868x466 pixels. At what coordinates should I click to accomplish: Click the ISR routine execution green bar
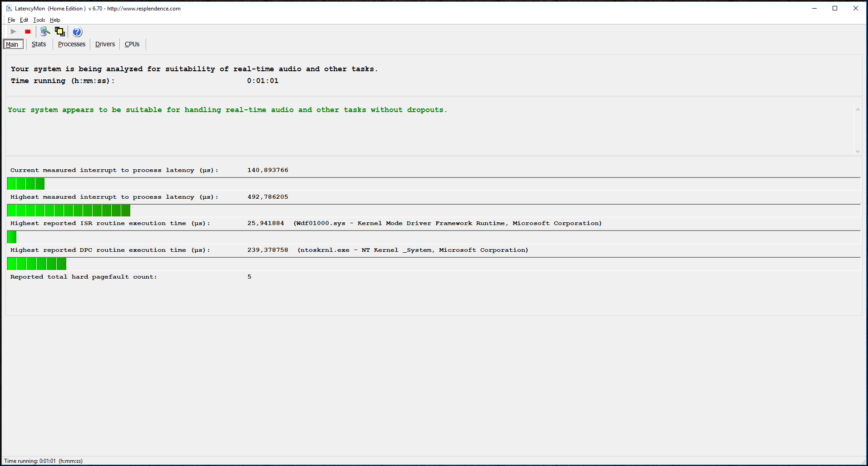(x=12, y=237)
